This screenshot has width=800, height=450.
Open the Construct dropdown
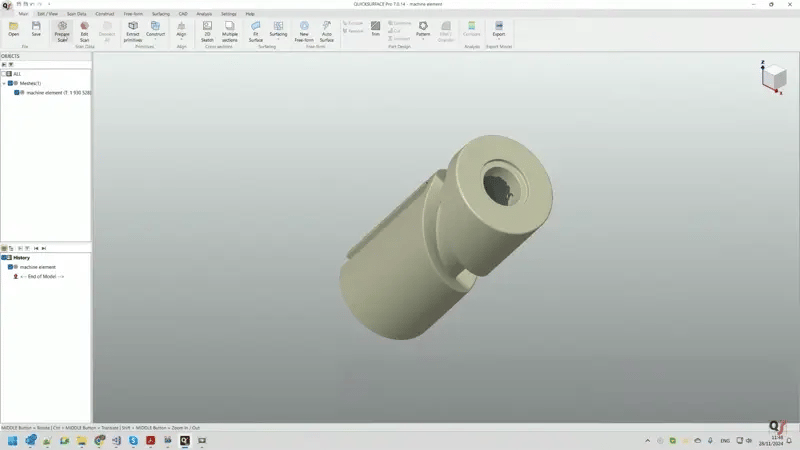pos(155,36)
